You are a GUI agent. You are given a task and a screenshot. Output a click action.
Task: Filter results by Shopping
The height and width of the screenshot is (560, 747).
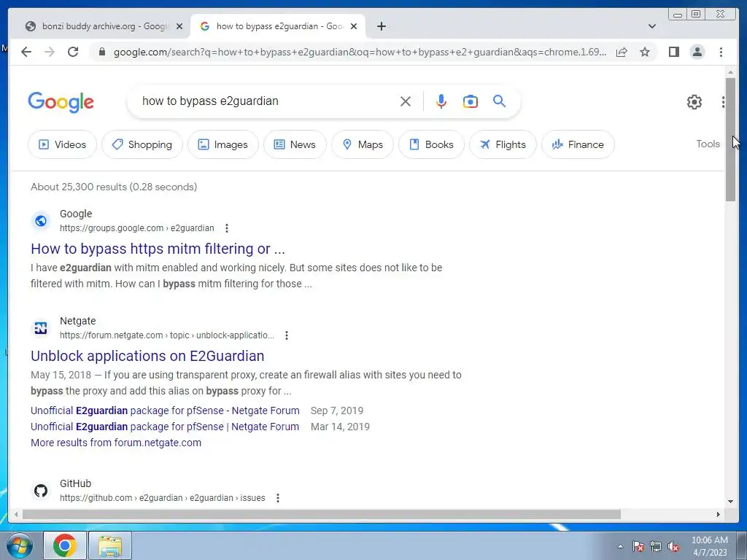(x=142, y=144)
